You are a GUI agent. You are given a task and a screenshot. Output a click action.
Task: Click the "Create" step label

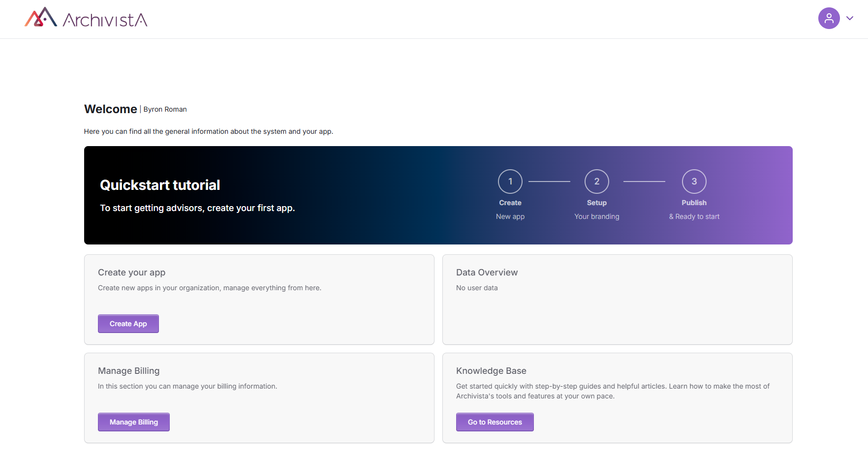pos(510,203)
